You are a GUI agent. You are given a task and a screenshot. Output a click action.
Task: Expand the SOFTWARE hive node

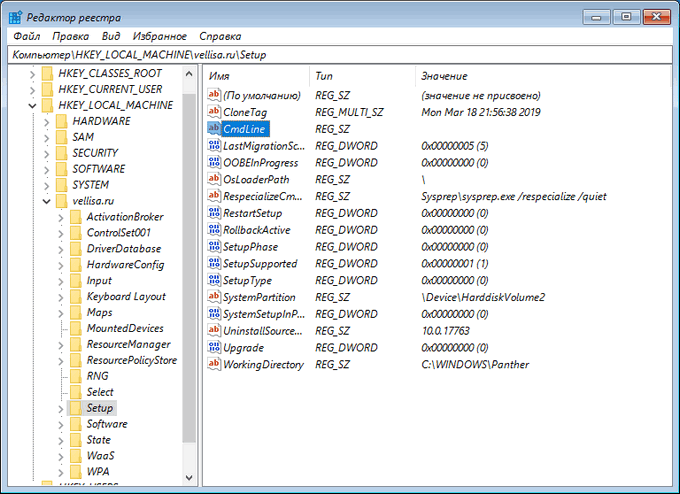(47, 169)
